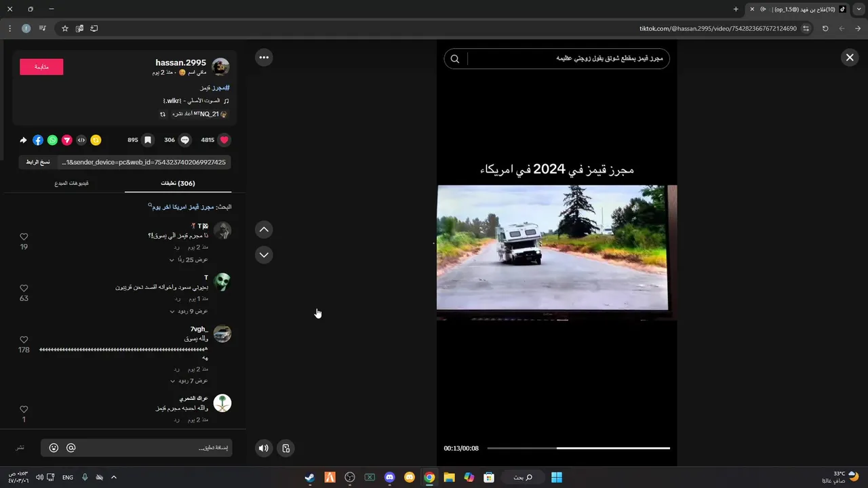Mute the video with speaker icon
The height and width of the screenshot is (488, 868).
(x=264, y=448)
